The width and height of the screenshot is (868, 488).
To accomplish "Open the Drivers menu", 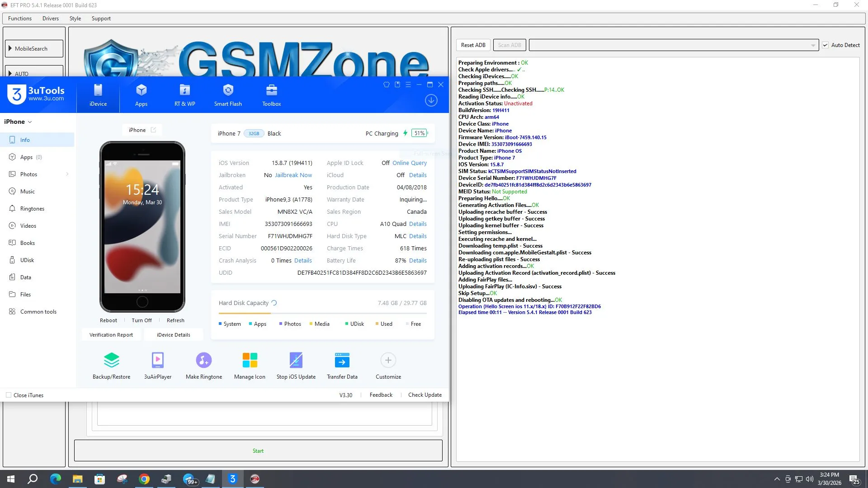I will point(51,19).
